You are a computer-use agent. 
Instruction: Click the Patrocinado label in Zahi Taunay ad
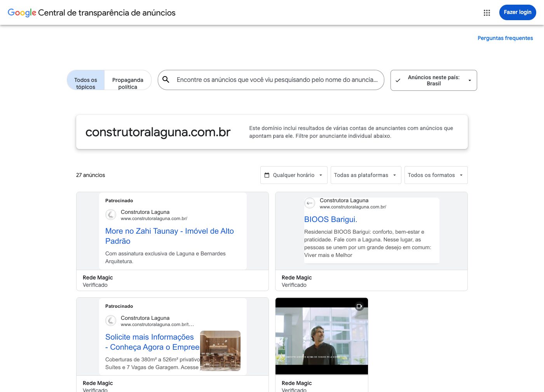coord(119,201)
